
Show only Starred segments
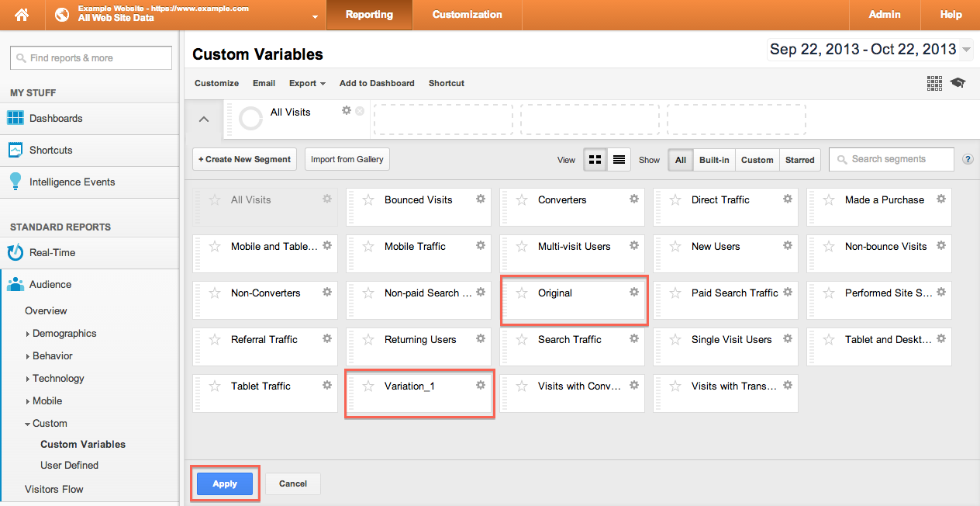(799, 160)
